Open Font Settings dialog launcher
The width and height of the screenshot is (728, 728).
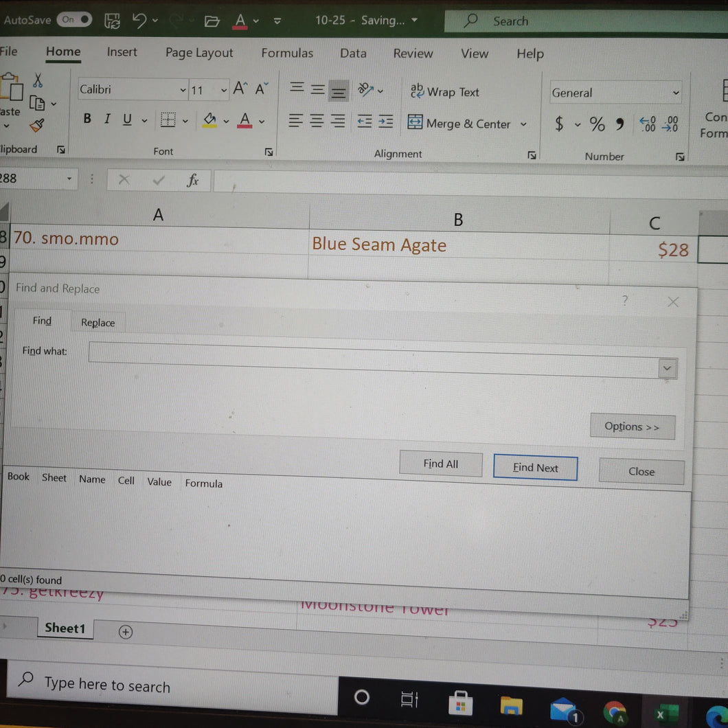(269, 152)
